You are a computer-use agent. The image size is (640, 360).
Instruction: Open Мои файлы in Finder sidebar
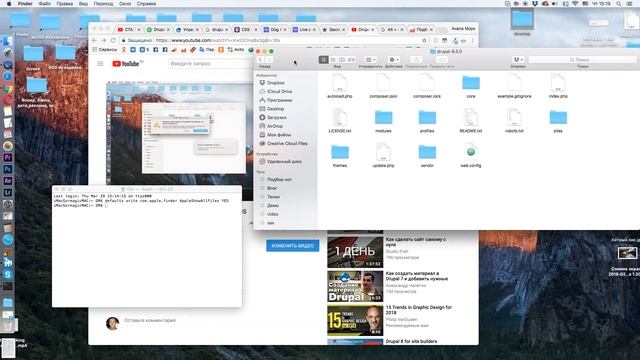coord(279,135)
